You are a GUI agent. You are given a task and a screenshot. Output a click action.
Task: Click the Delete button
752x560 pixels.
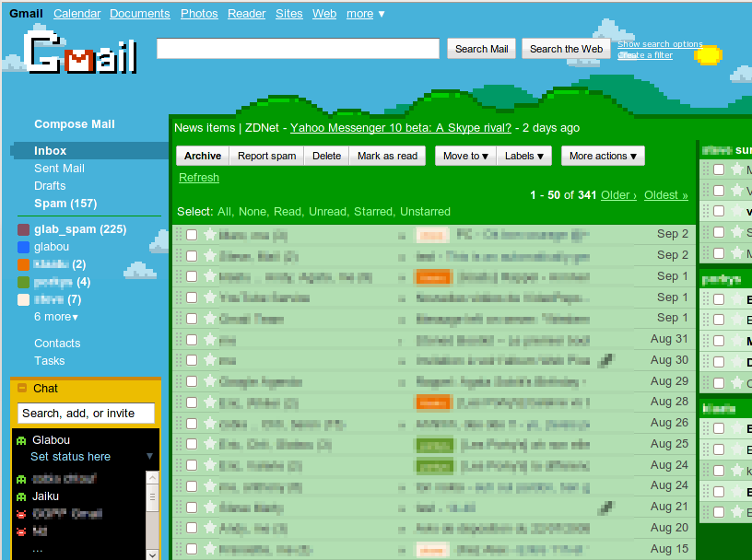[326, 156]
